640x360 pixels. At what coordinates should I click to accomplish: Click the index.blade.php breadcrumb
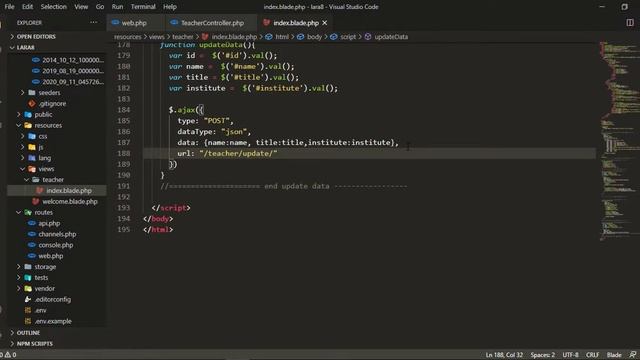(x=234, y=37)
